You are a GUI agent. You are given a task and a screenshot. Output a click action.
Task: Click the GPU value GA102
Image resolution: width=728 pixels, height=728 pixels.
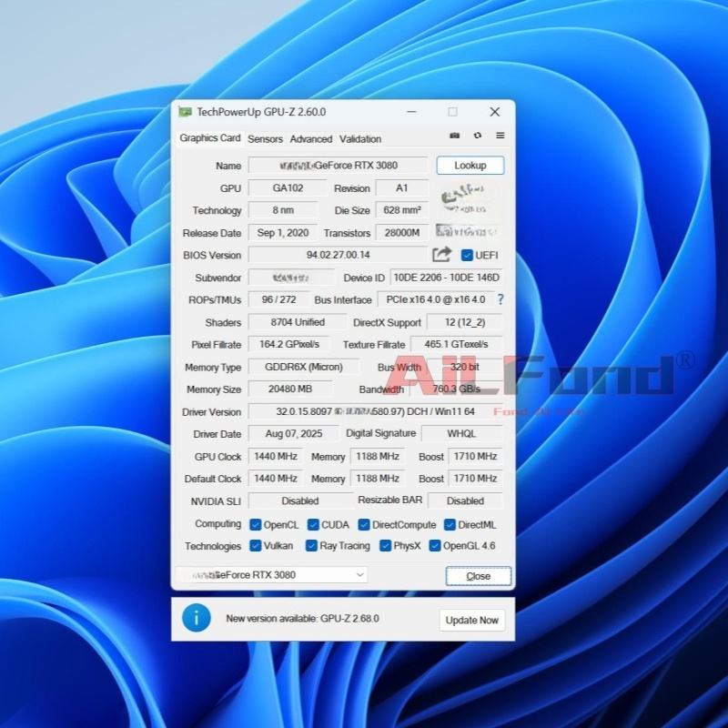point(288,188)
